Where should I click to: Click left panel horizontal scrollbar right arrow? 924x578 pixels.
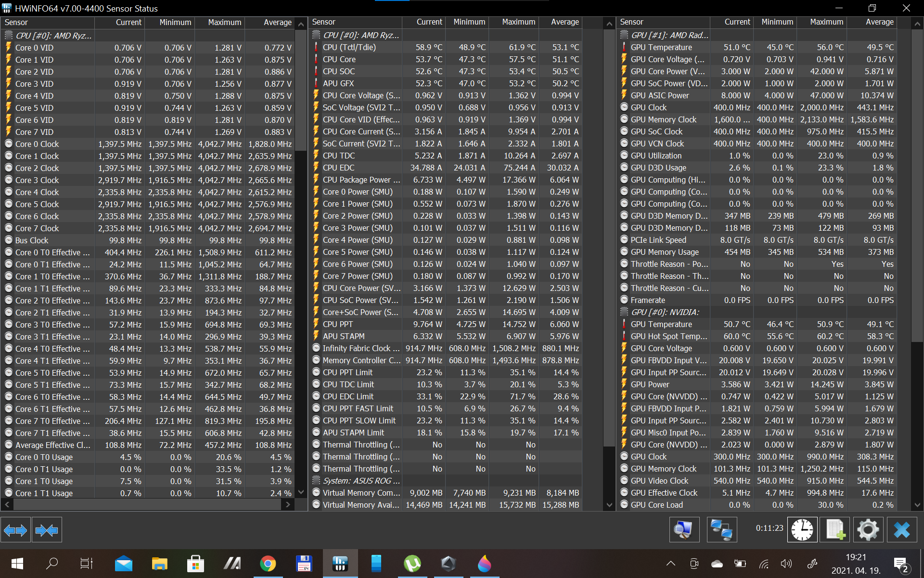coord(288,504)
